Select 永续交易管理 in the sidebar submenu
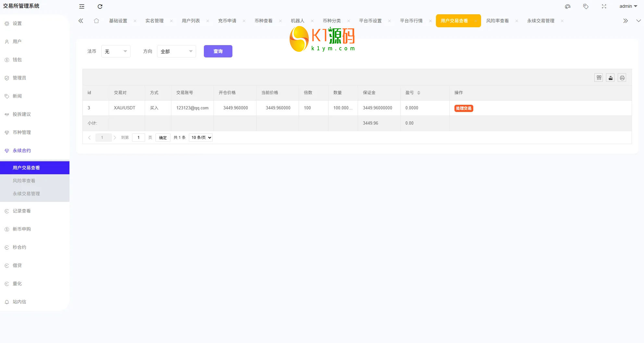 tap(35, 194)
